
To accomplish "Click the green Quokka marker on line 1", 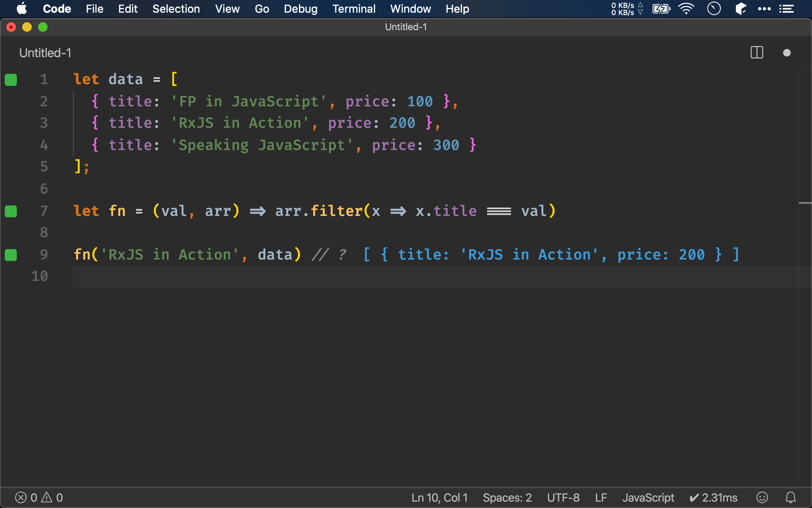I will [11, 80].
